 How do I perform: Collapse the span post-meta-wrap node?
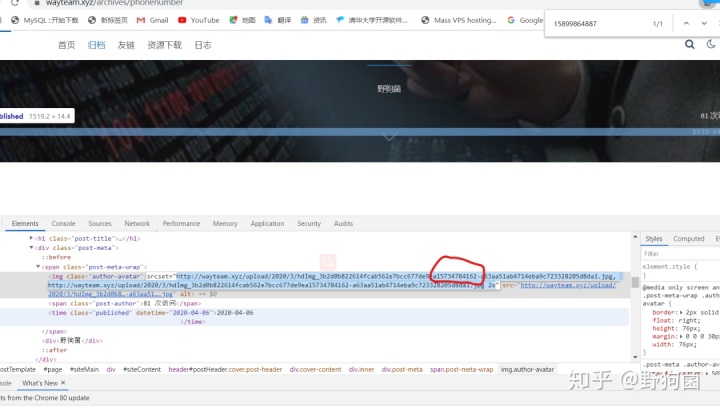38,266
